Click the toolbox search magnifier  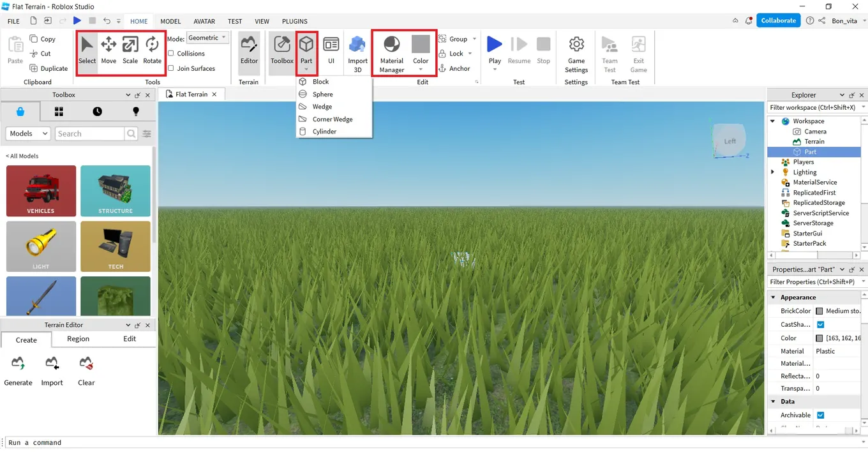pos(131,133)
